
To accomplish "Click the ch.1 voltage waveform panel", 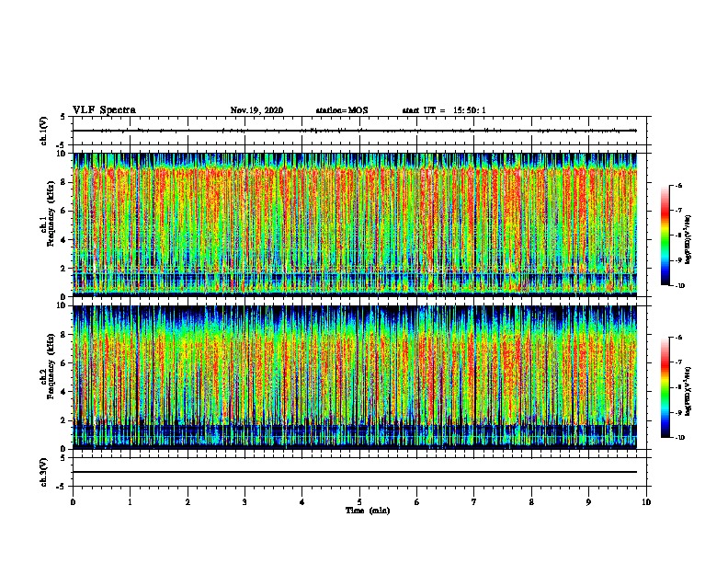I will (x=359, y=131).
